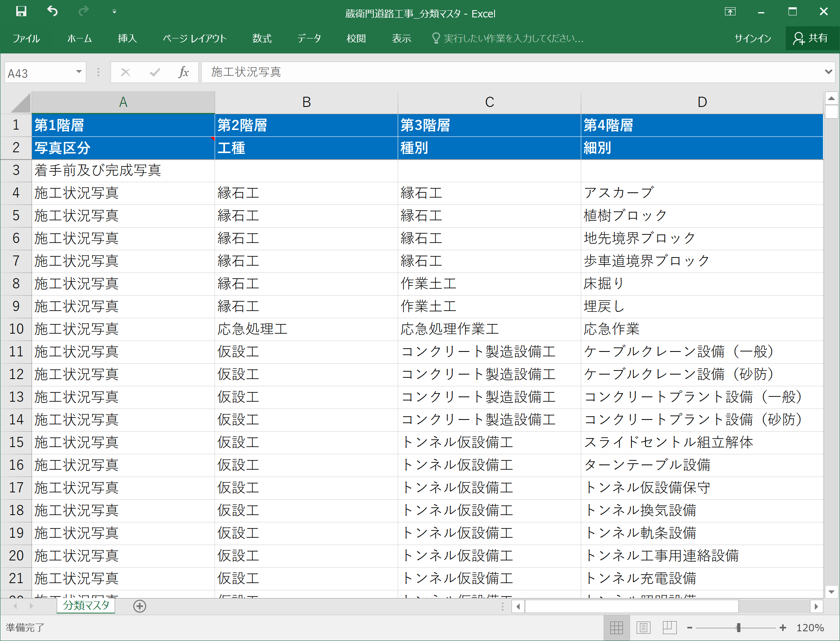
Task: Click the zoom out minus icon
Action: point(689,628)
